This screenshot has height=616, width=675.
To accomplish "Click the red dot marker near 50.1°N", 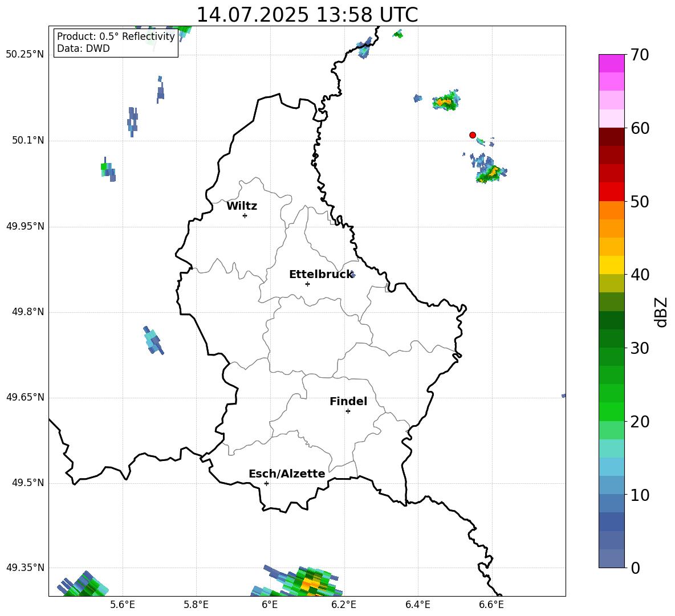I will [x=472, y=135].
